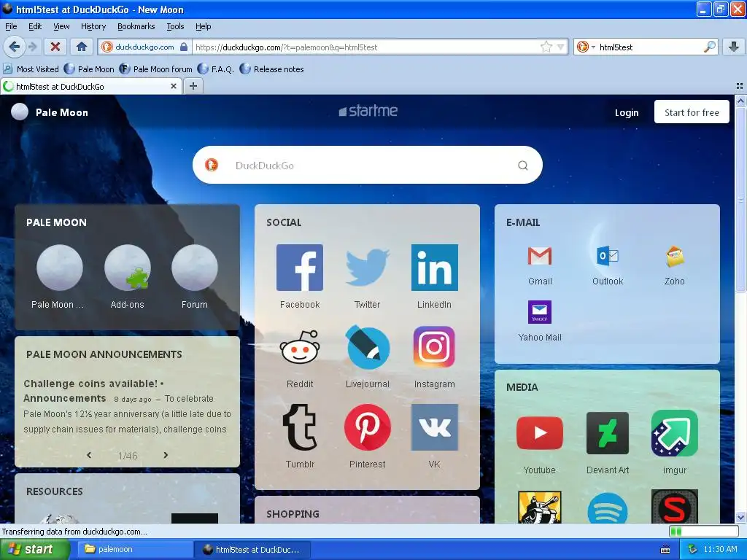
Task: Open the Outlook icon
Action: pyautogui.click(x=608, y=256)
